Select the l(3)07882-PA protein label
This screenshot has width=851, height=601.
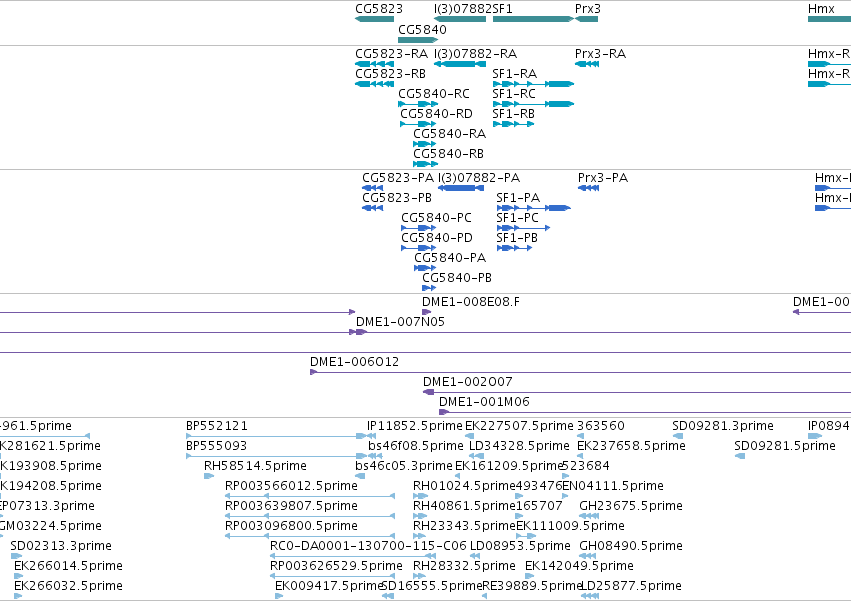pyautogui.click(x=479, y=178)
